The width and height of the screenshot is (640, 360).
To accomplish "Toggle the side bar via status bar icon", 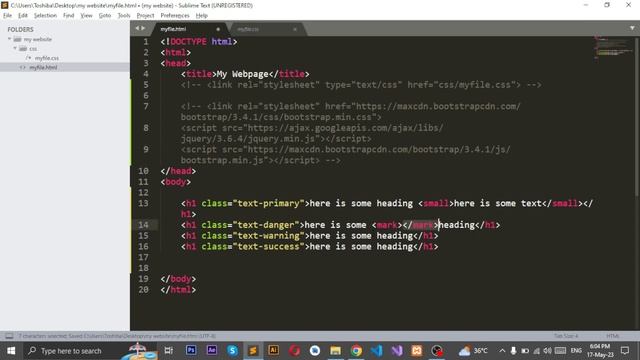I will pyautogui.click(x=9, y=336).
